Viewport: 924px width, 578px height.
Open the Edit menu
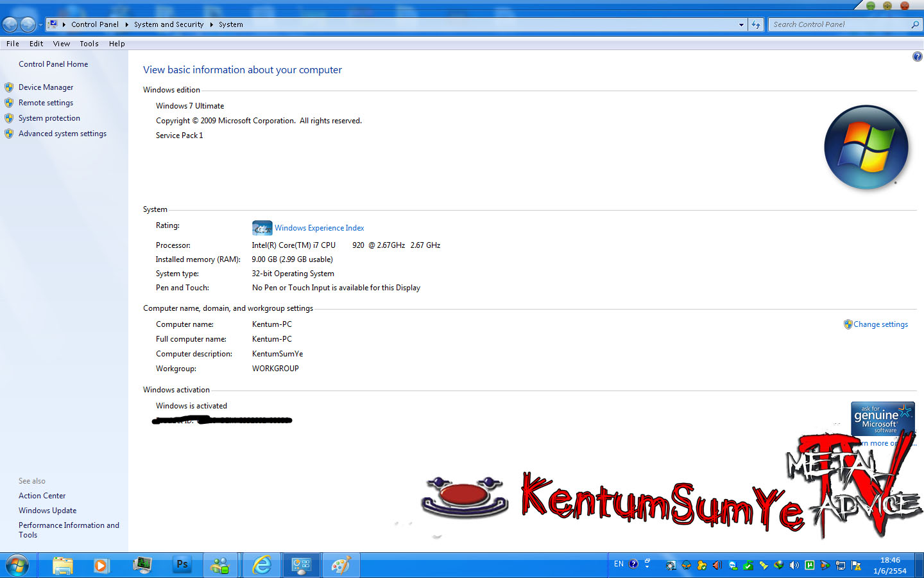point(36,44)
